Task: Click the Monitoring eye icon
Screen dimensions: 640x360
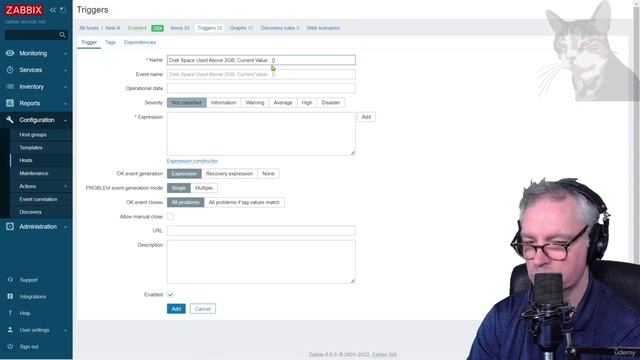Action: tap(10, 53)
